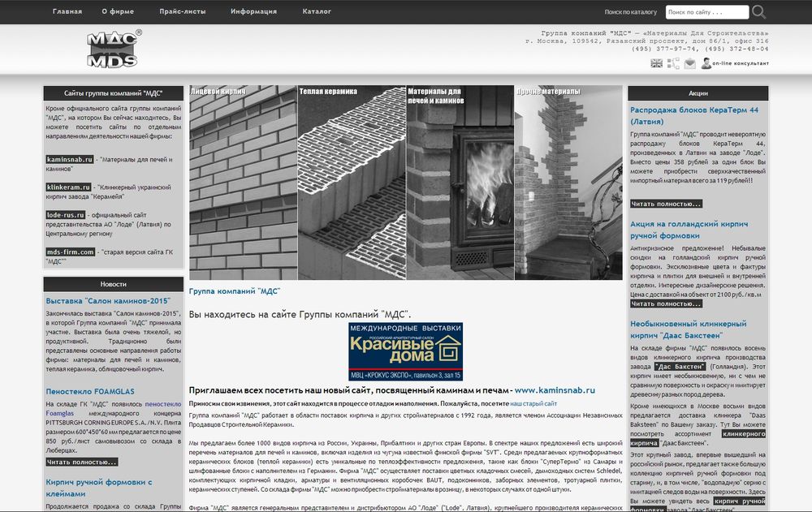Viewport: 812px width, 512px height.
Task: Select the Теплая керамика image tile
Action: point(352,183)
